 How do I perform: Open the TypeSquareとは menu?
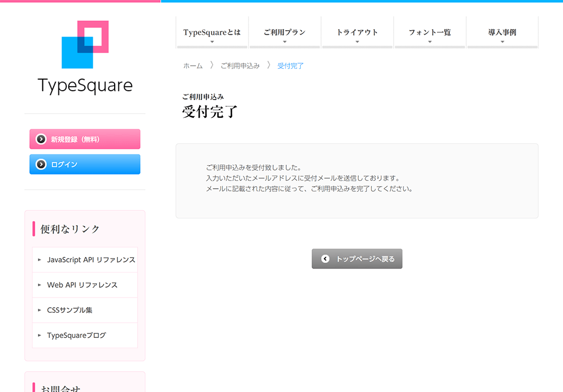coord(212,32)
